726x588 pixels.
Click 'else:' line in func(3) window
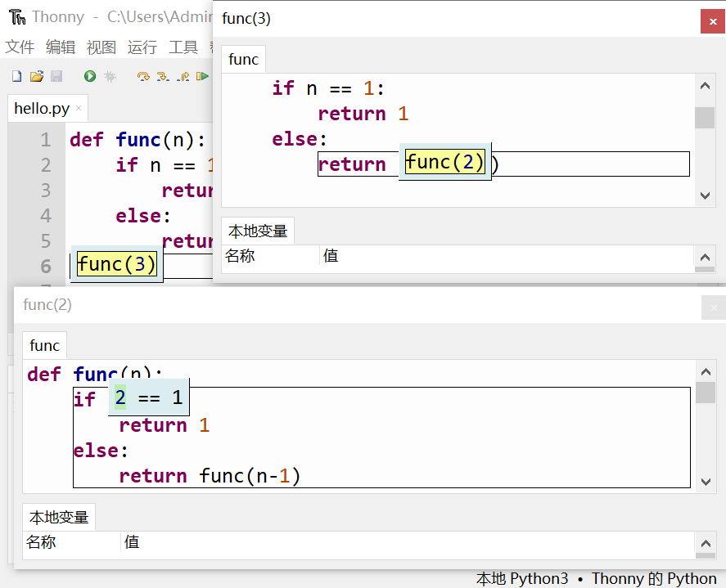point(300,139)
